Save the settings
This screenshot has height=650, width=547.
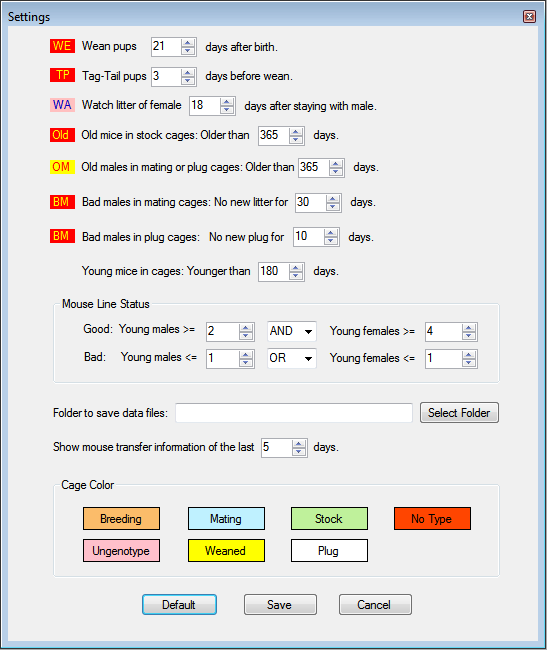[280, 604]
